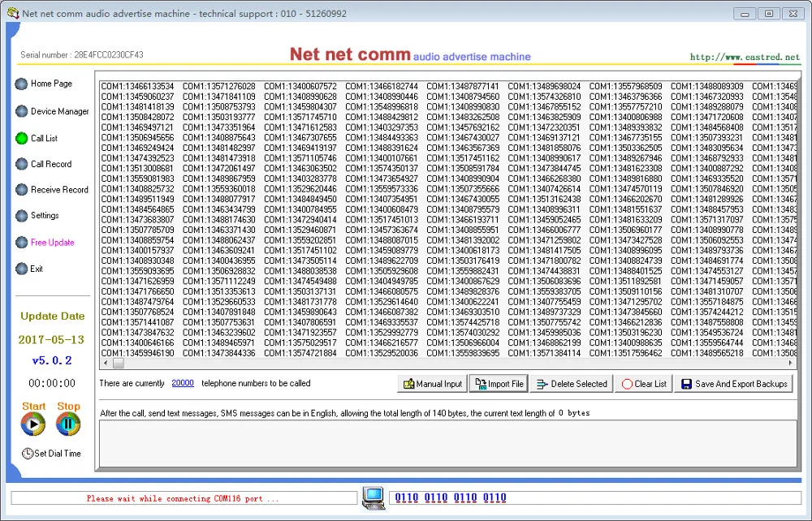Click the Serial number text in the header
Viewport: 812px width, 521px height.
tap(82, 54)
